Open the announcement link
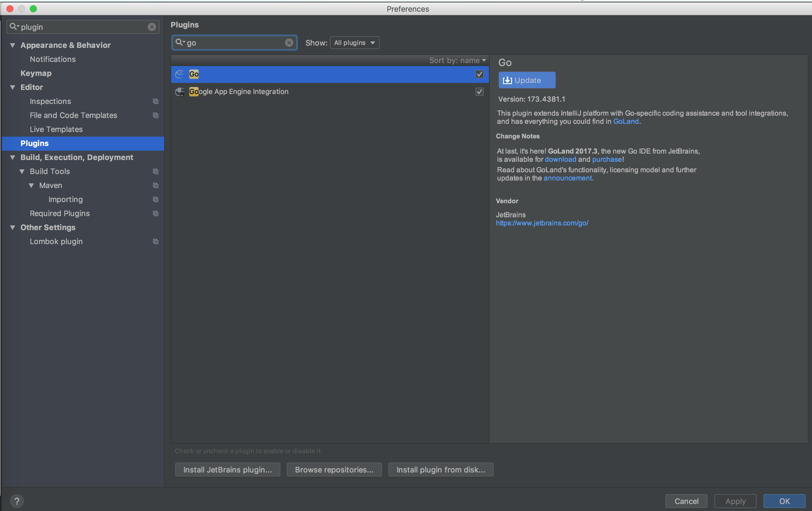812x511 pixels. click(568, 178)
